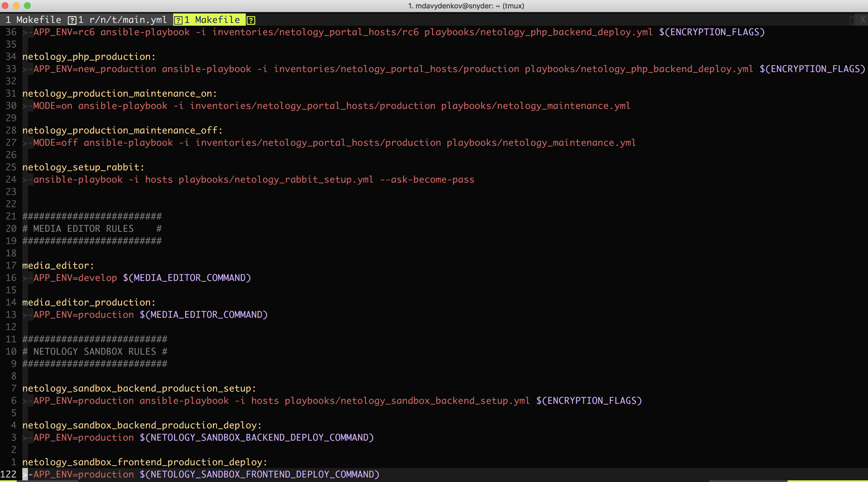Click the MEDIA EDITOR RULES comment header

coord(83,228)
